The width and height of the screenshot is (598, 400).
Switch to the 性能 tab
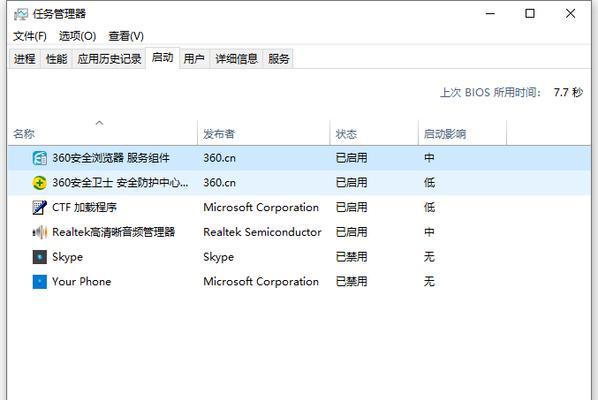[x=56, y=59]
